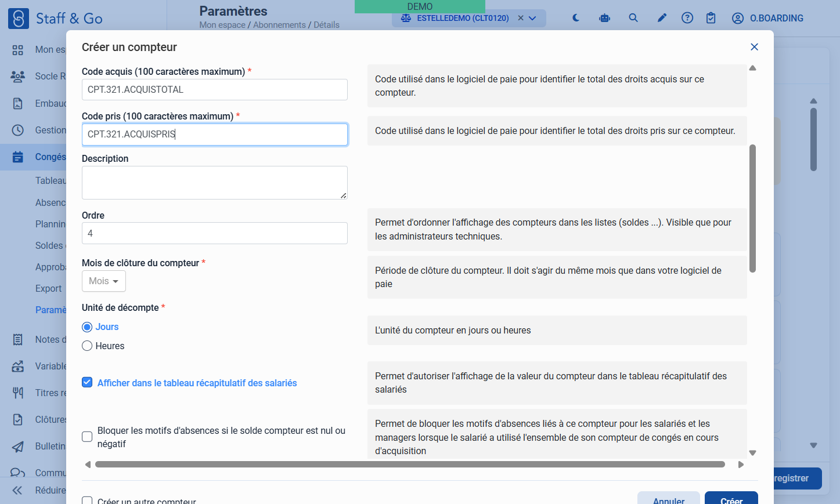Image resolution: width=840 pixels, height=504 pixels.
Task: Click the Gestion clock icon
Action: click(x=18, y=130)
